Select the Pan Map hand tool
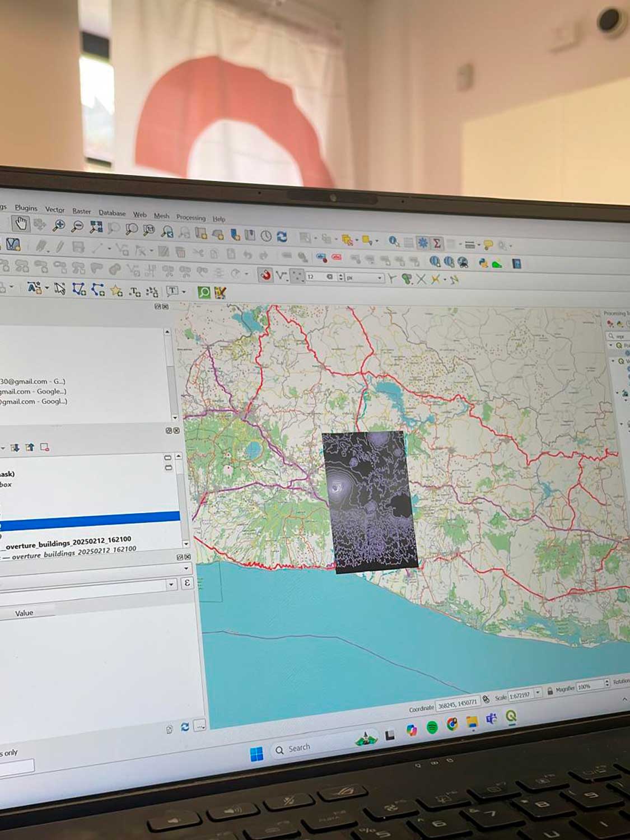This screenshot has height=840, width=630. click(x=21, y=224)
